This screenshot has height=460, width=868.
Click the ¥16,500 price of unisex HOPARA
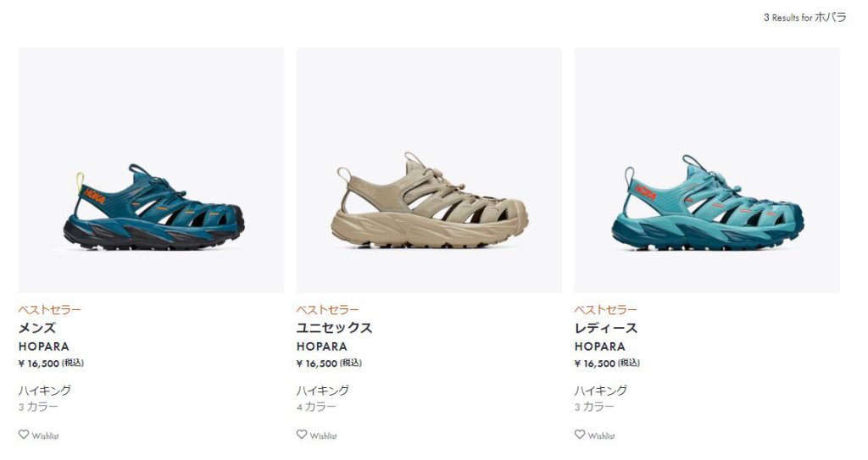(x=329, y=363)
